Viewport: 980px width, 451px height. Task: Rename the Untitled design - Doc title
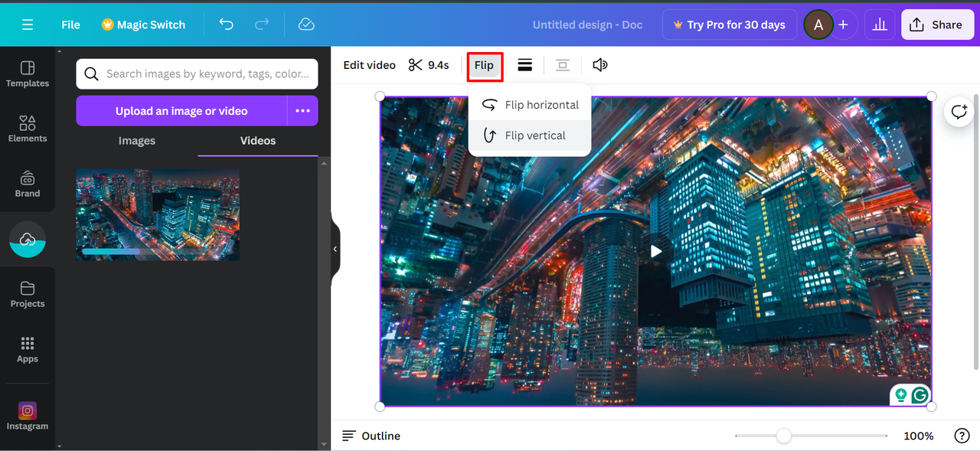587,25
